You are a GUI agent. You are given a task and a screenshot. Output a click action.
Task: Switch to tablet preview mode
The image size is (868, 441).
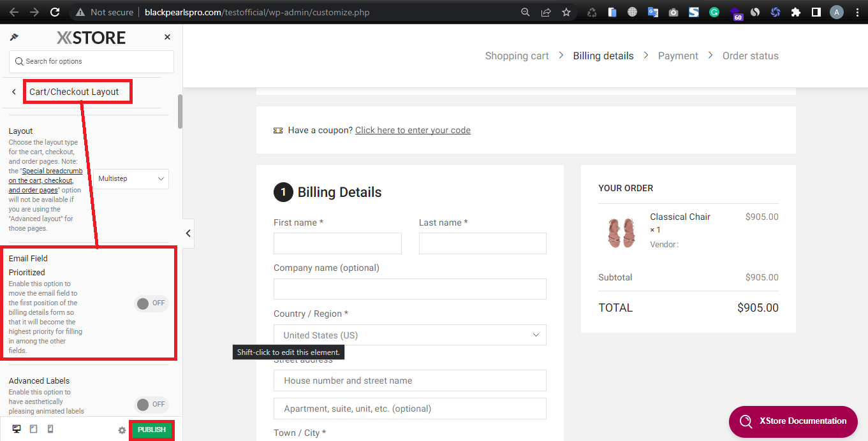[x=33, y=429]
